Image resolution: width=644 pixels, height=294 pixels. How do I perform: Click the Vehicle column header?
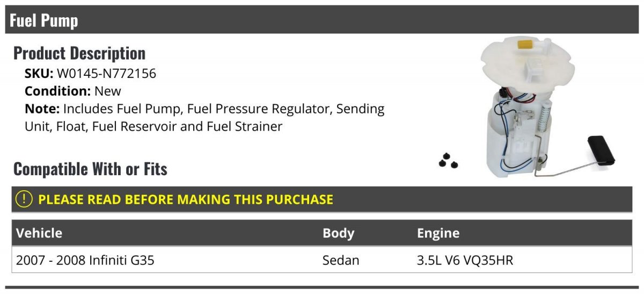point(39,233)
